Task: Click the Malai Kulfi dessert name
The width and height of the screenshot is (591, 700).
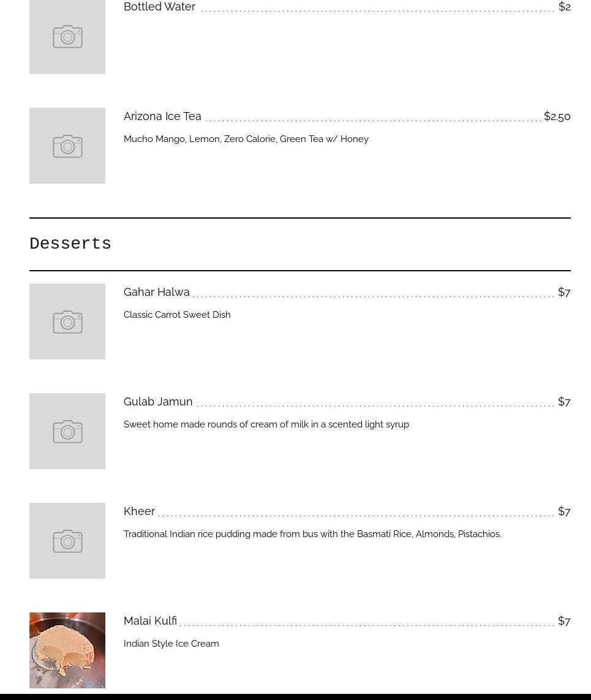Action: [150, 621]
